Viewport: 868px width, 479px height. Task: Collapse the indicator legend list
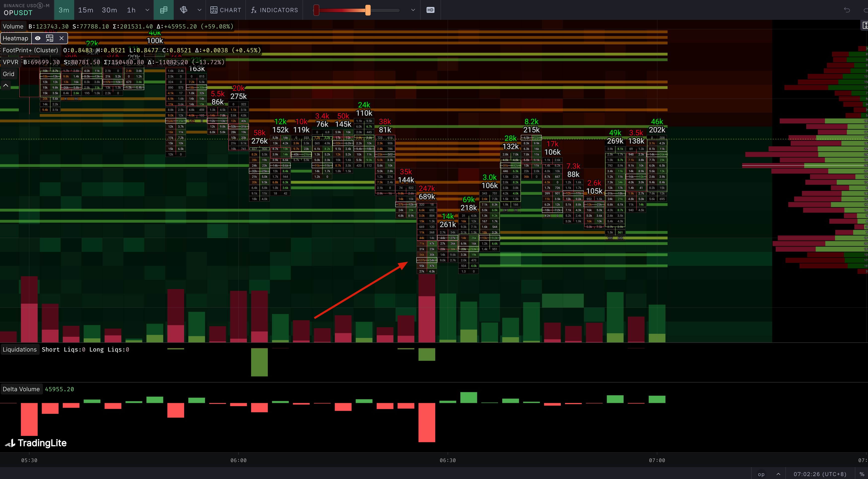click(6, 86)
